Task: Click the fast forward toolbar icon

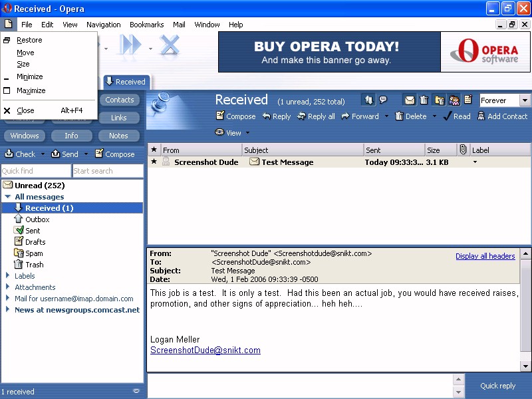Action: point(131,45)
